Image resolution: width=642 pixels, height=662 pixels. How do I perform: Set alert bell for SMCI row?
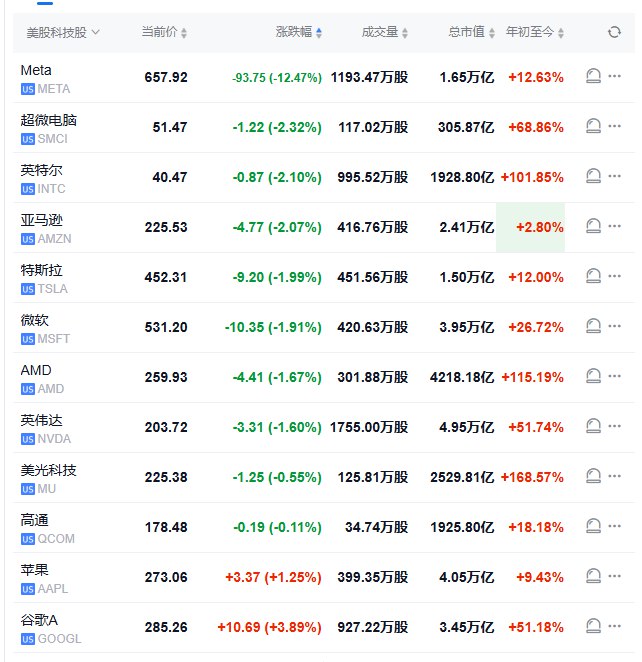point(593,126)
